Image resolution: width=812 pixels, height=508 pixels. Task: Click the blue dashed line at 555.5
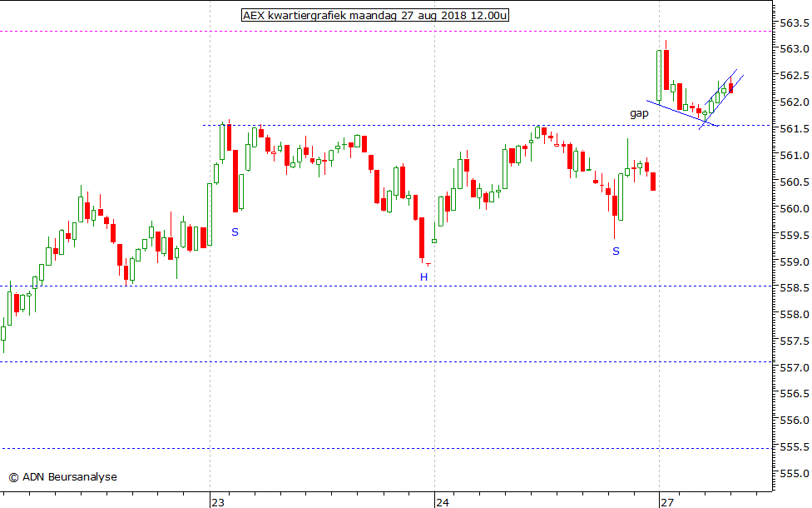[x=386, y=448]
